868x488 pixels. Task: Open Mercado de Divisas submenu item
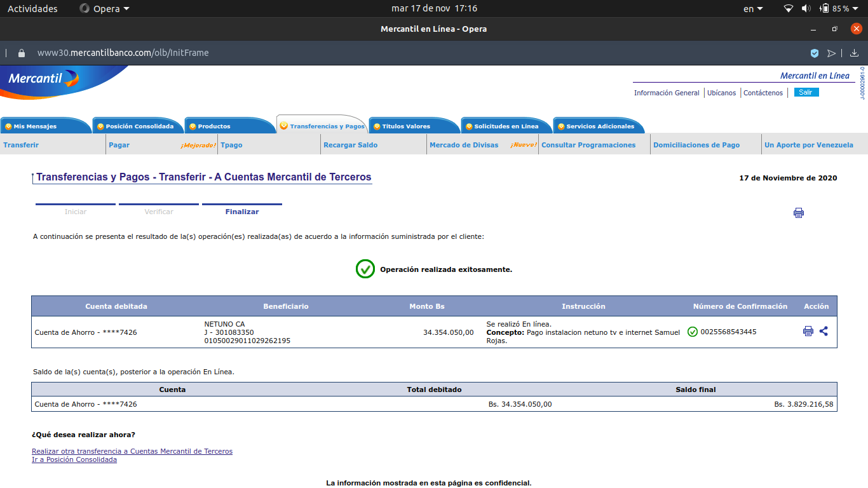pos(464,145)
